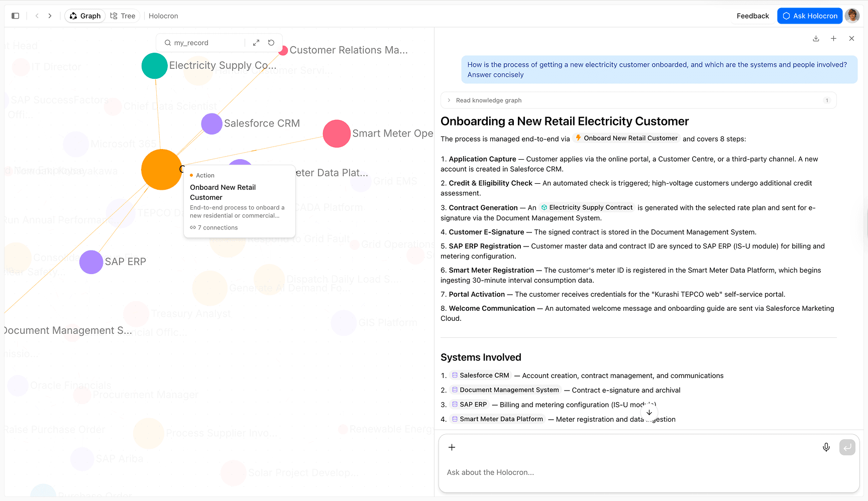The image size is (868, 501).
Task: Click the eter Data Plat... node label
Action: point(332,173)
